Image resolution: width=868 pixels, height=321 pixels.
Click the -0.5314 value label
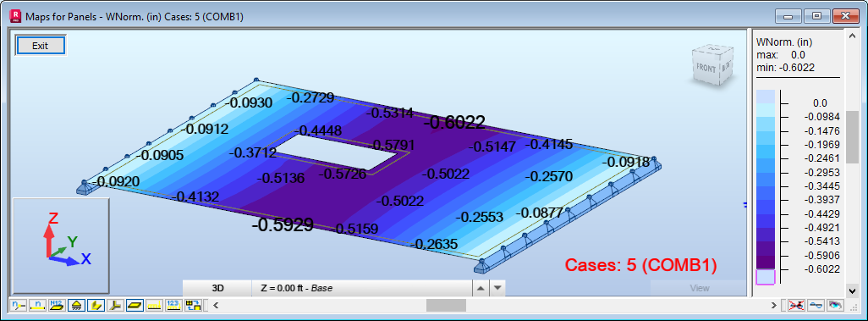coord(390,113)
